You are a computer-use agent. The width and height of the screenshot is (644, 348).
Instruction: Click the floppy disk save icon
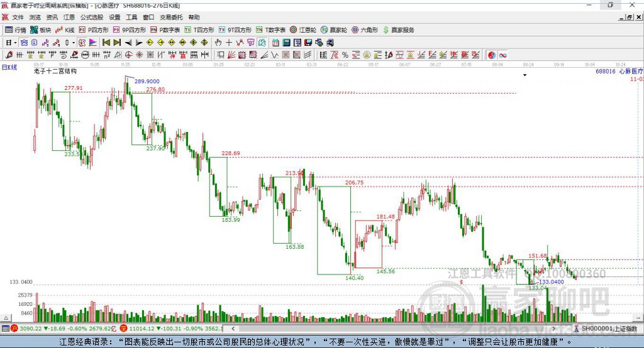click(308, 43)
